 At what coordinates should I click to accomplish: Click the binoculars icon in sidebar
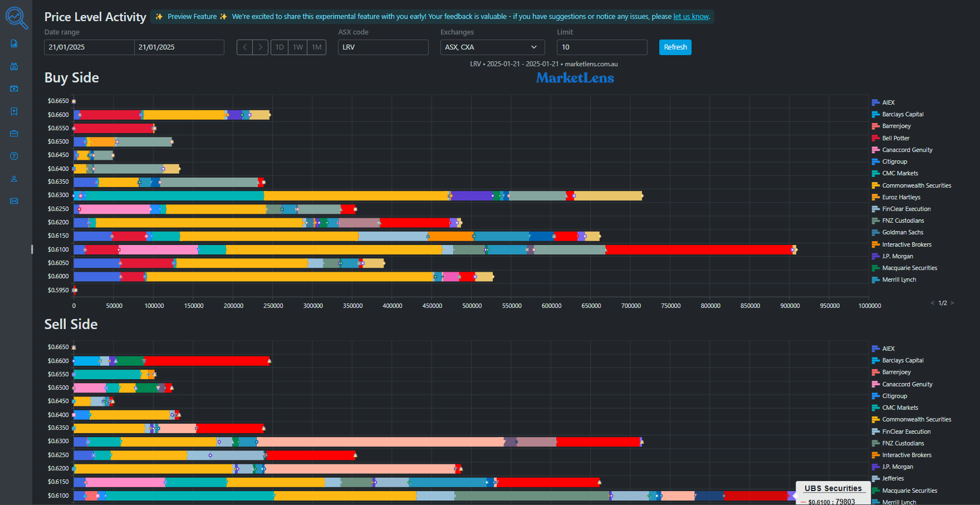tap(14, 66)
